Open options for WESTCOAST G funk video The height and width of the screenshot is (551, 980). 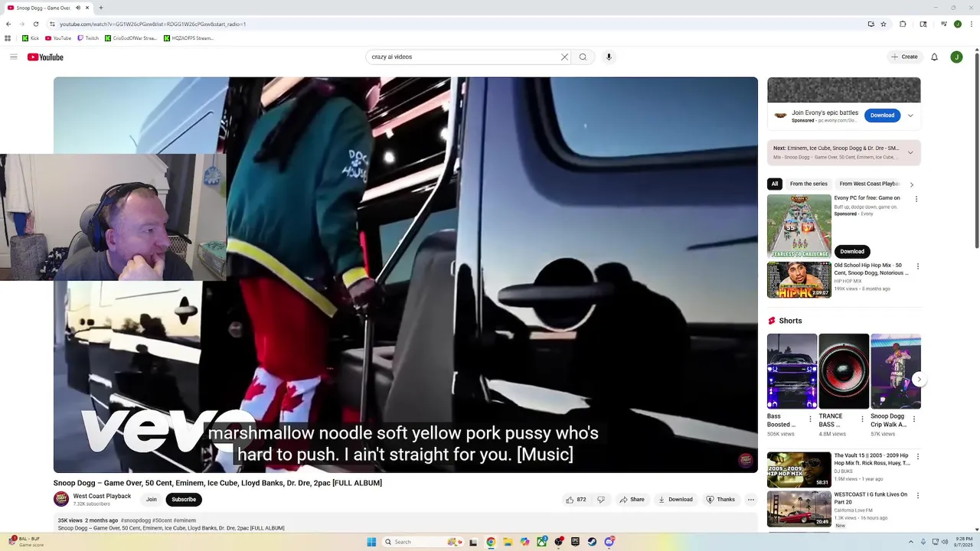[917, 496]
